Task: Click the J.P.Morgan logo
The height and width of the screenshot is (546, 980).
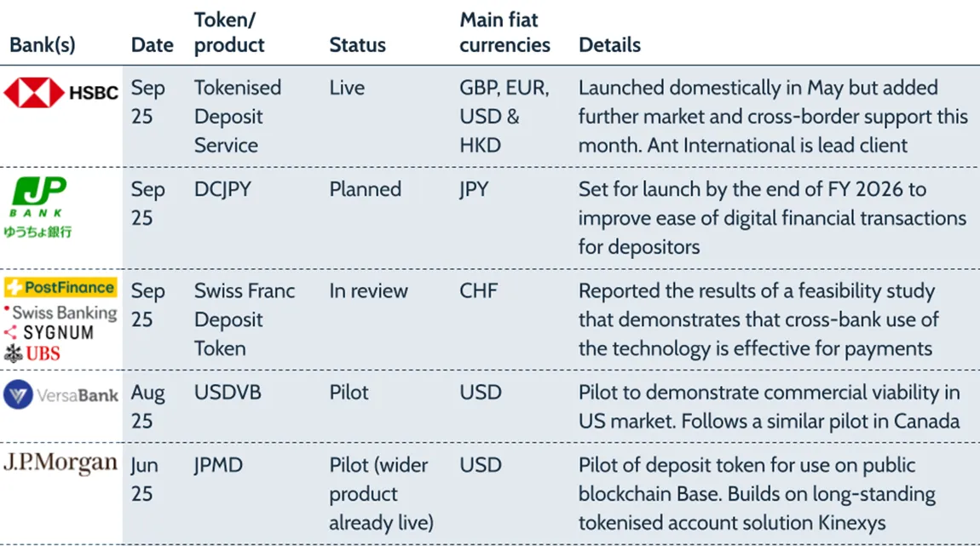Action: click(x=61, y=463)
